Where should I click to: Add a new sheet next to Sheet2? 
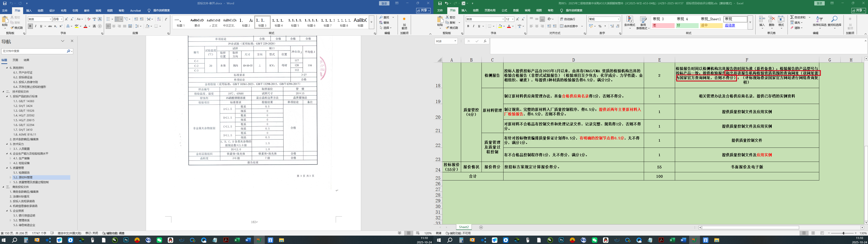pos(481,227)
